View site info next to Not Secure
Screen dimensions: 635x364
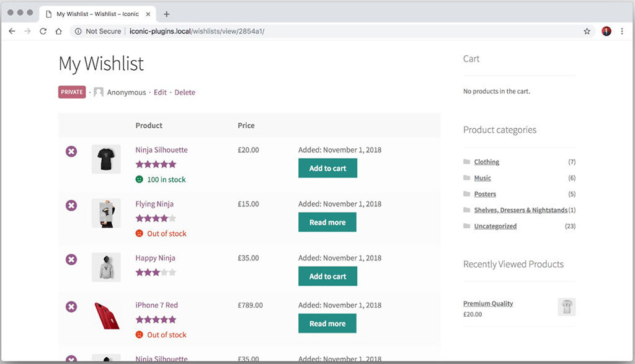(78, 31)
